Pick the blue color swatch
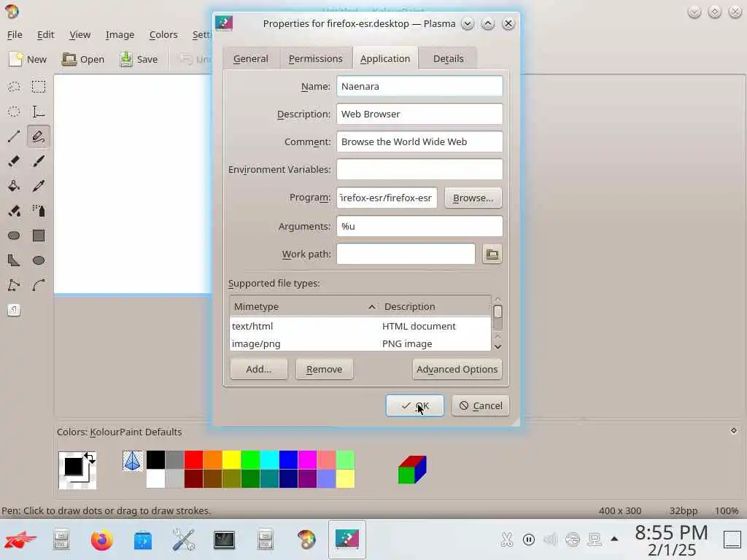This screenshot has height=560, width=747. 289,460
